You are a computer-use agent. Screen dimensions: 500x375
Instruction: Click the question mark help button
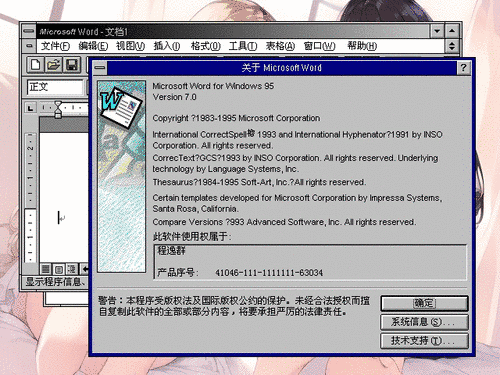coord(463,68)
